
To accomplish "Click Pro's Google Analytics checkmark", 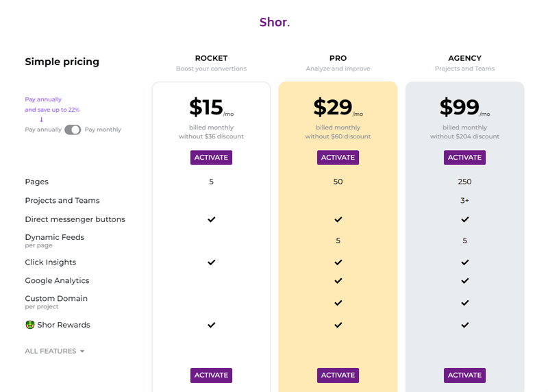I will (338, 281).
